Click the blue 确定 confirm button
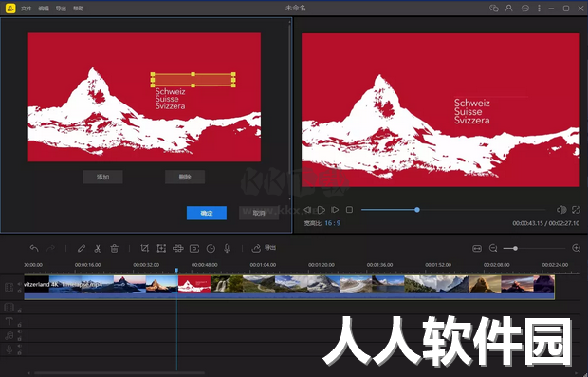This screenshot has height=377, width=588. [207, 213]
